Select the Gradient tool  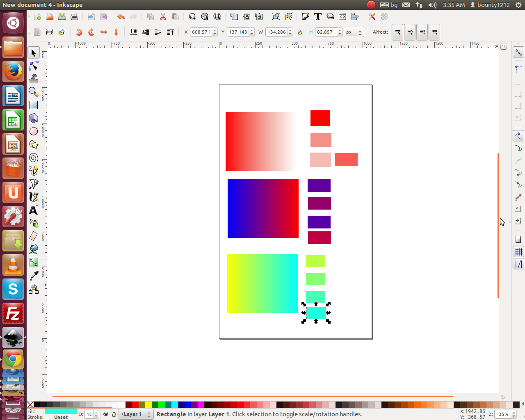pos(34,262)
